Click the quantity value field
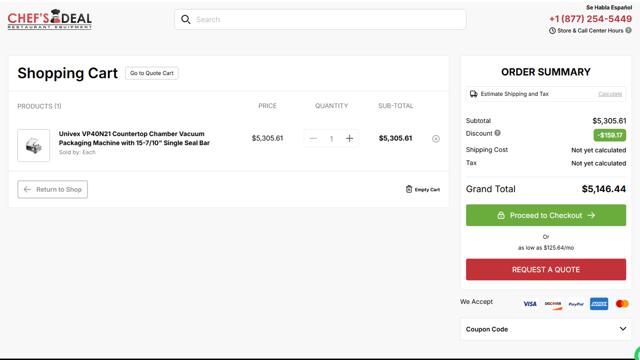Image resolution: width=640 pixels, height=360 pixels. coord(331,139)
